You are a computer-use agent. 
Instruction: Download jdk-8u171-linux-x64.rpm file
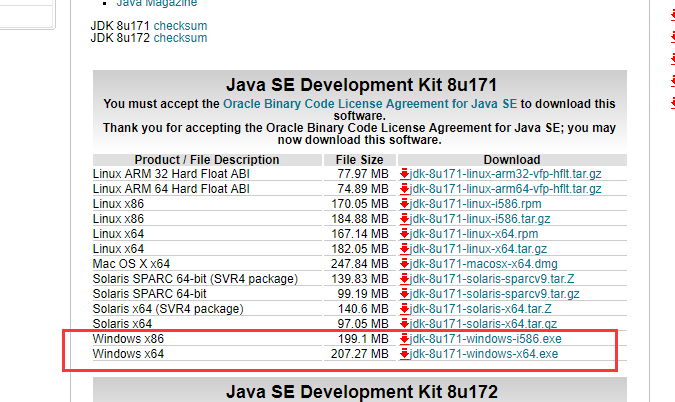pyautogui.click(x=474, y=234)
